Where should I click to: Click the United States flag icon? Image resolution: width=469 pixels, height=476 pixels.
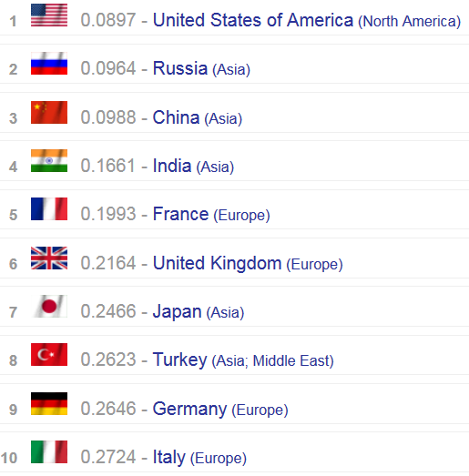49,15
